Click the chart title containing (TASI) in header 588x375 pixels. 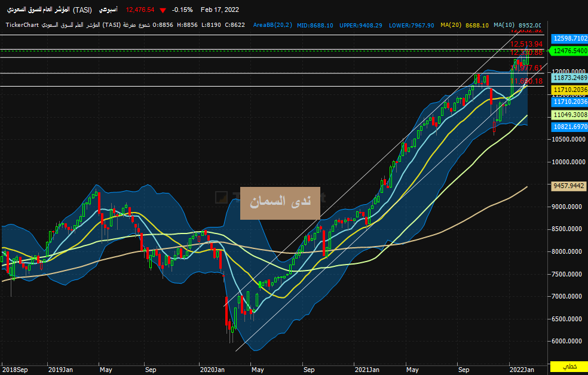[50, 10]
